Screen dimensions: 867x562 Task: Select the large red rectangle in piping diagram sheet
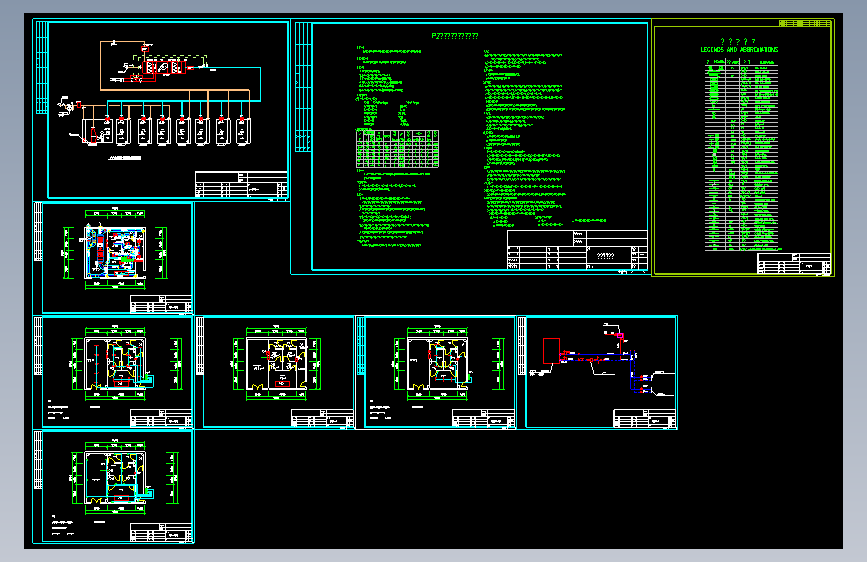click(551, 351)
